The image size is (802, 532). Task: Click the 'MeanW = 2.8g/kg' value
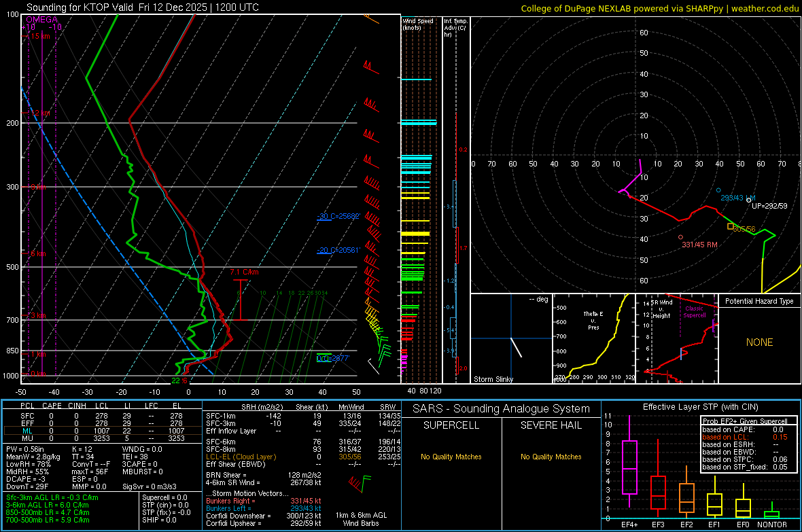[33, 457]
